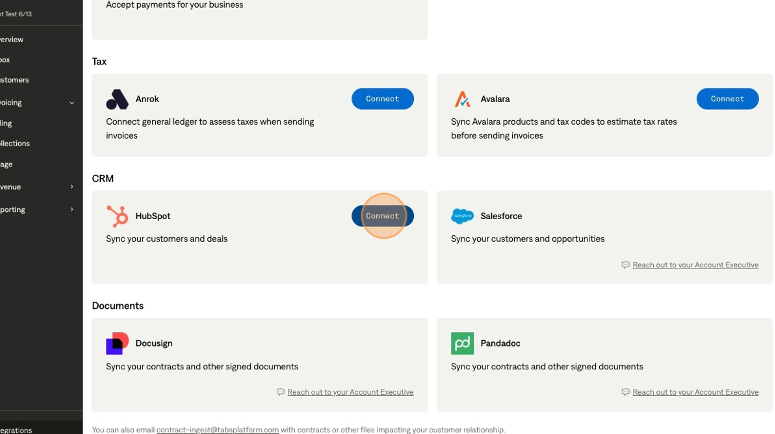775x434 pixels.
Task: Expand the Revenue sidebar chevron
Action: coord(72,187)
